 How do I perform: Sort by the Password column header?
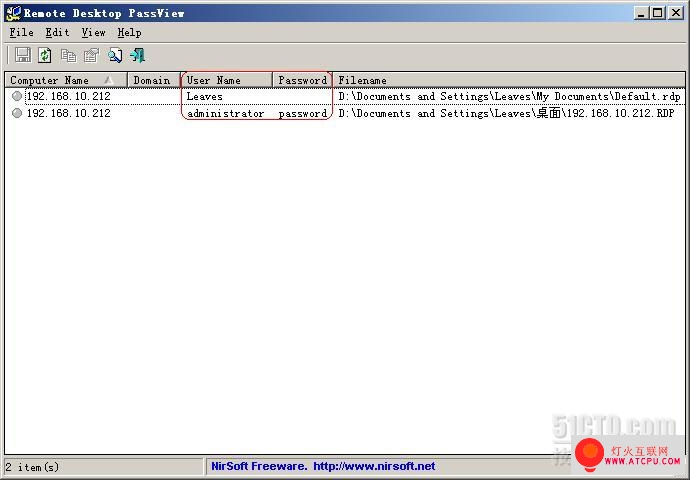(x=302, y=80)
